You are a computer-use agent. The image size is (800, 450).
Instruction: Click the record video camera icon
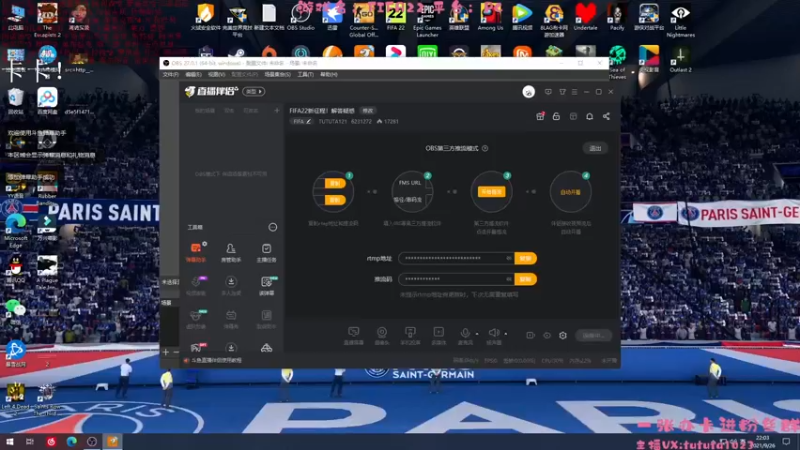(531, 335)
